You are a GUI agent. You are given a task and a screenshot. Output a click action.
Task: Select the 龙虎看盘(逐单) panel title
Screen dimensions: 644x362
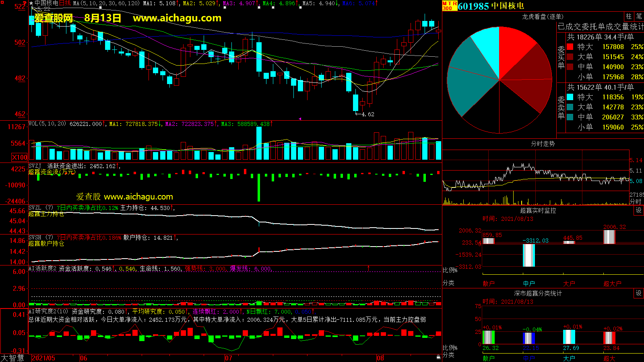pos(543,16)
